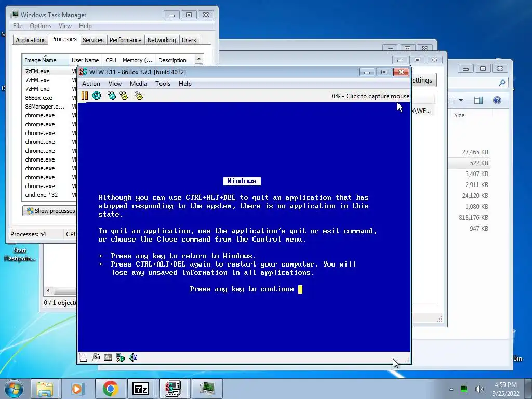Open 86Box View menu
Viewport: 532px width, 399px height.
tap(115, 84)
